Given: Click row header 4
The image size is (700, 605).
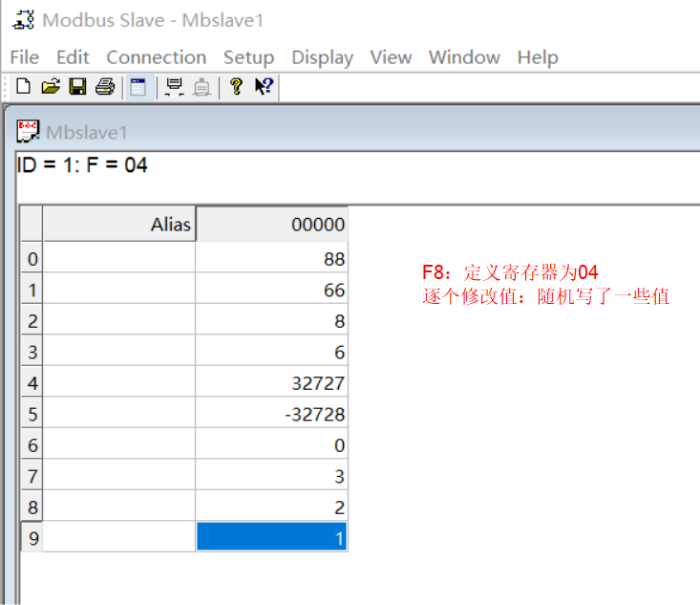Looking at the screenshot, I should tap(32, 382).
